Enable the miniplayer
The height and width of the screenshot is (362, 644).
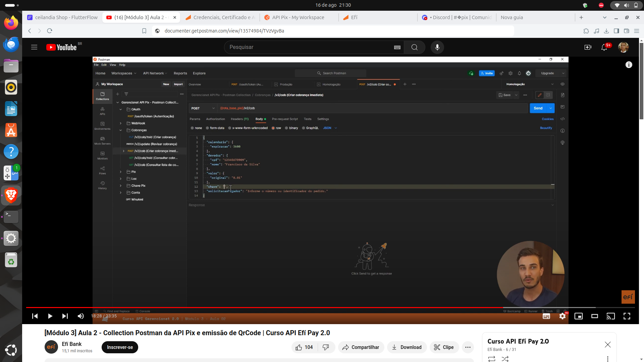(x=579, y=316)
